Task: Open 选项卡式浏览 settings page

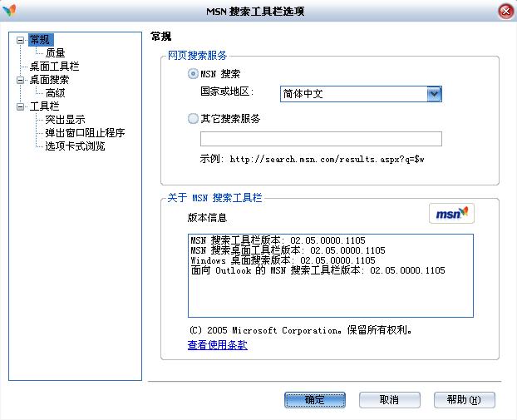Action: point(75,146)
